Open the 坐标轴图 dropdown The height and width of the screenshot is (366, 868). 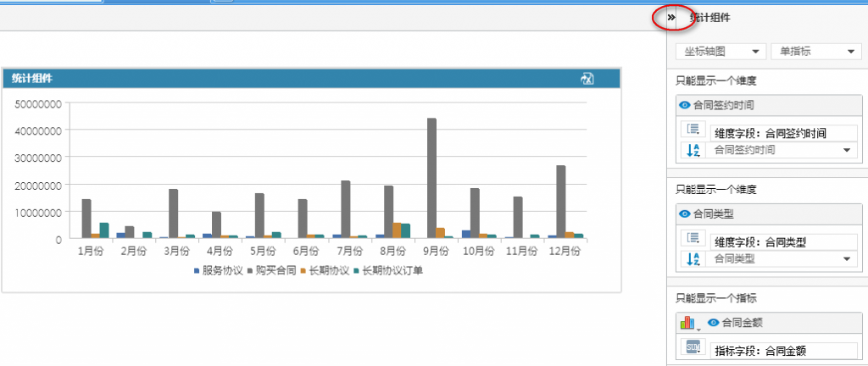721,52
